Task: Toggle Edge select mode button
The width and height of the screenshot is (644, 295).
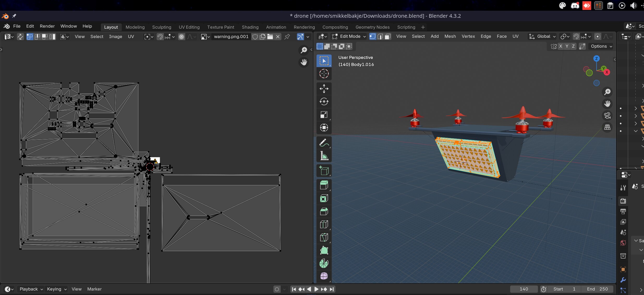Action: pos(379,37)
